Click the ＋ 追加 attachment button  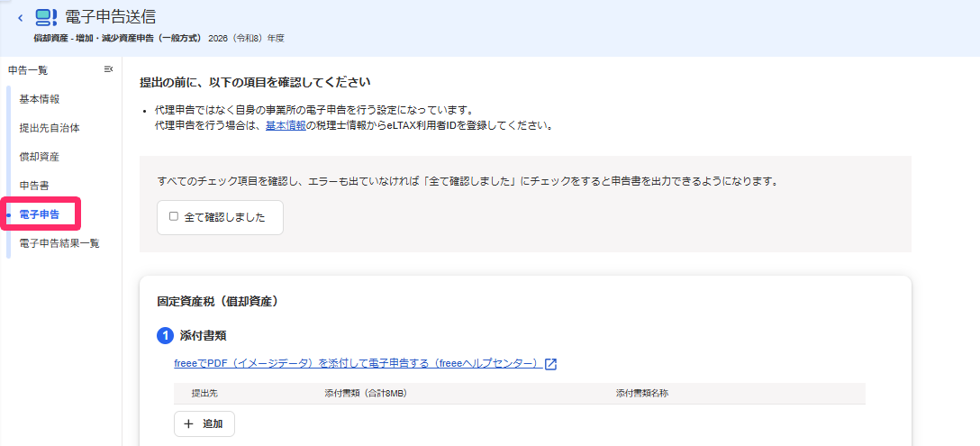point(204,423)
